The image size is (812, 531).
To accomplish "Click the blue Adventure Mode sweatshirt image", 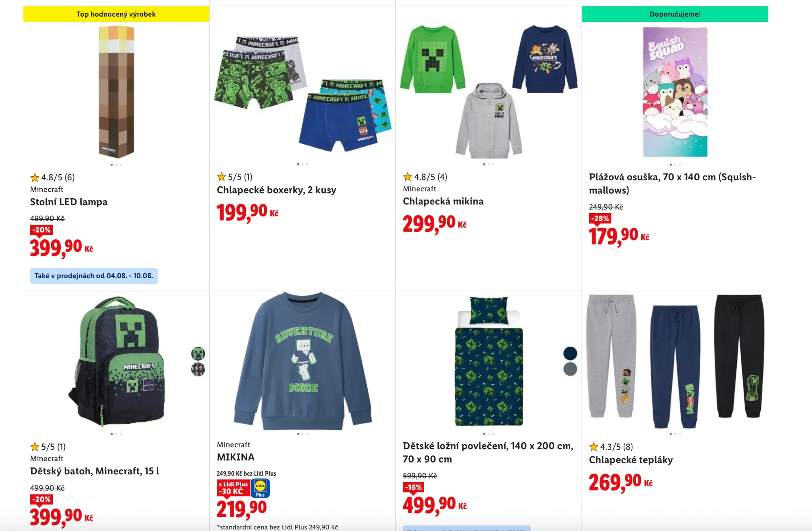I will point(303,361).
